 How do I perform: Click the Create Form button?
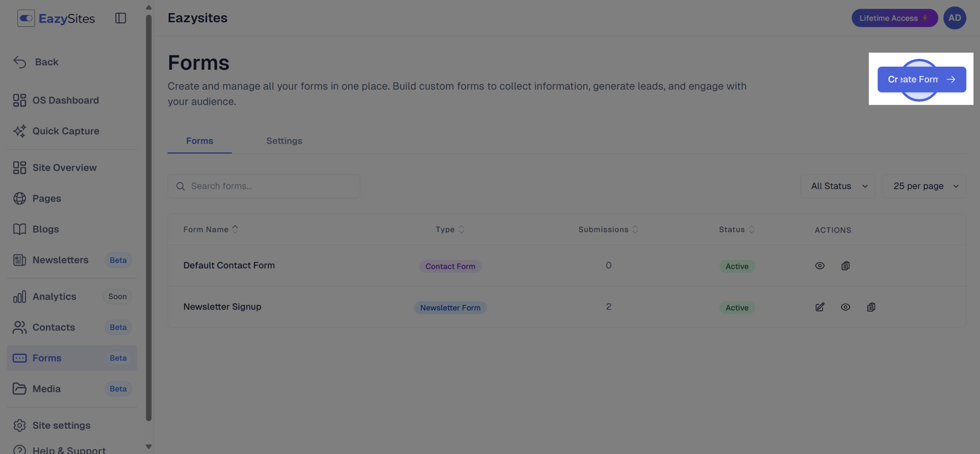tap(921, 79)
